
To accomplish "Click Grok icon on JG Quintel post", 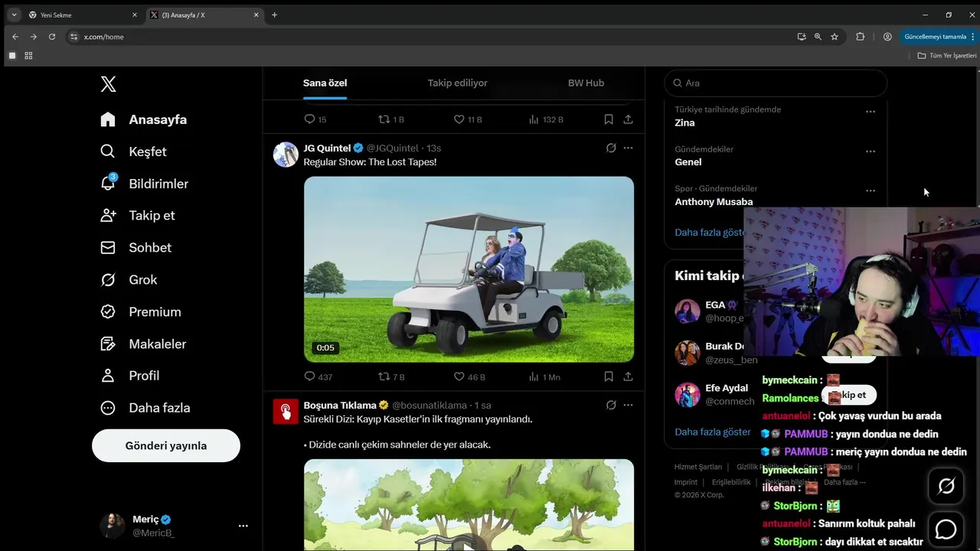I will coord(611,148).
